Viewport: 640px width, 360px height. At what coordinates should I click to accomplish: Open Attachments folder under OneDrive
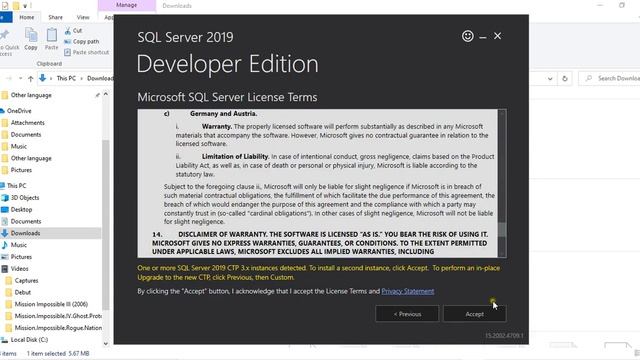click(27, 122)
